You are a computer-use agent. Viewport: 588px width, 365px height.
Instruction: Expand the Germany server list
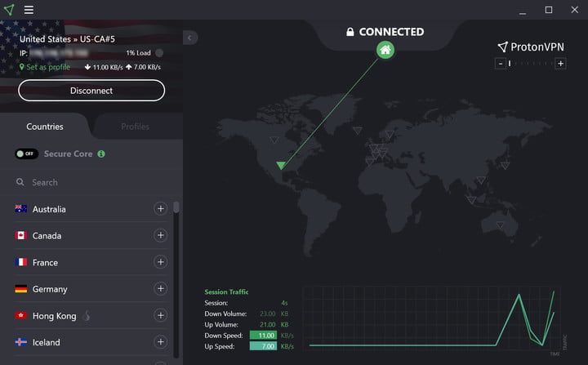[x=160, y=289]
